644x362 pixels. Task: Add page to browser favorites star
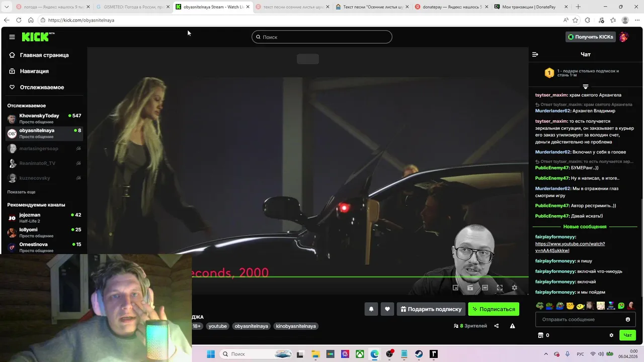(575, 20)
